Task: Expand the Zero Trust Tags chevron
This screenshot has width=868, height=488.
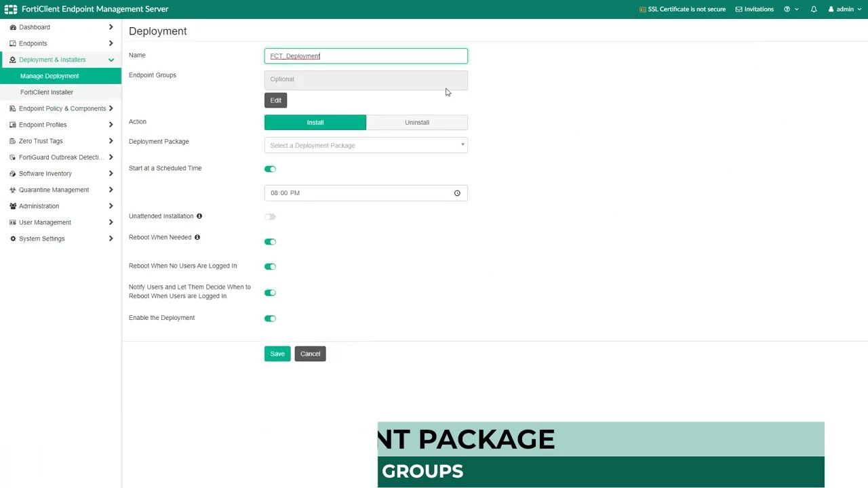Action: (111, 141)
